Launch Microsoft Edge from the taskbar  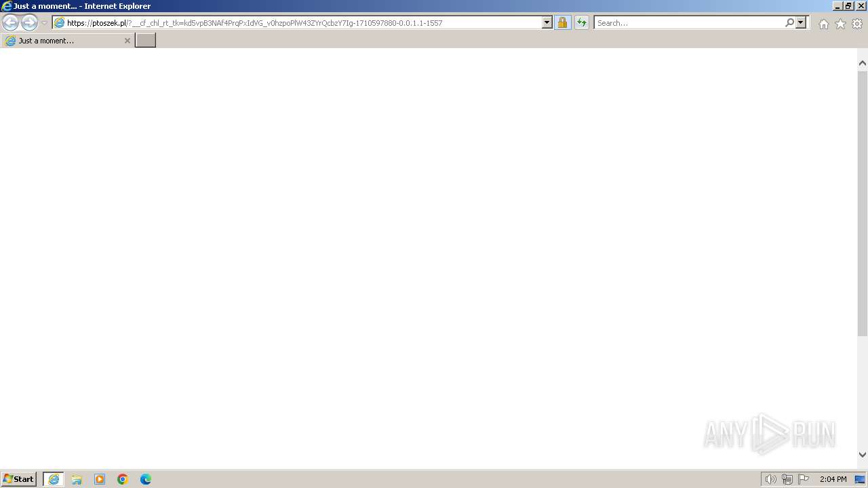pyautogui.click(x=146, y=479)
